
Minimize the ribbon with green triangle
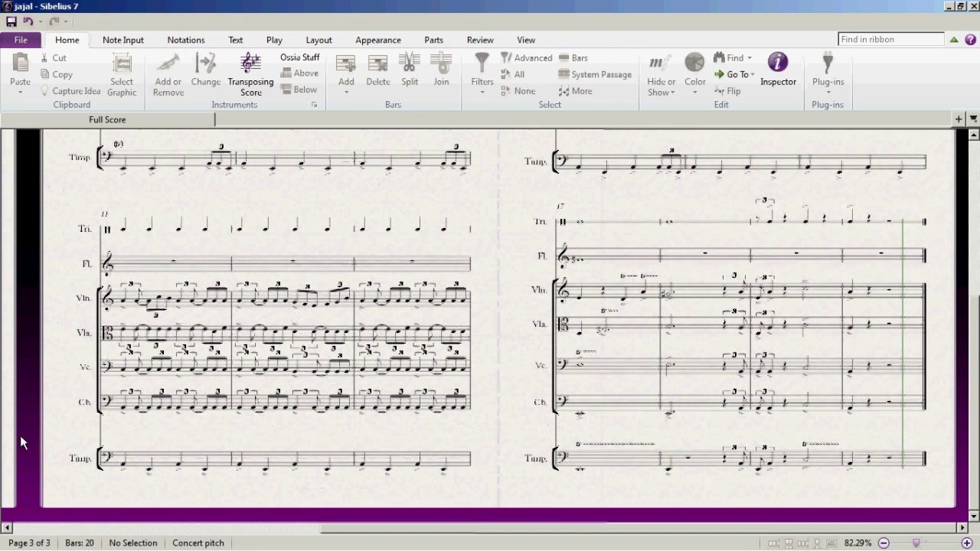(954, 40)
